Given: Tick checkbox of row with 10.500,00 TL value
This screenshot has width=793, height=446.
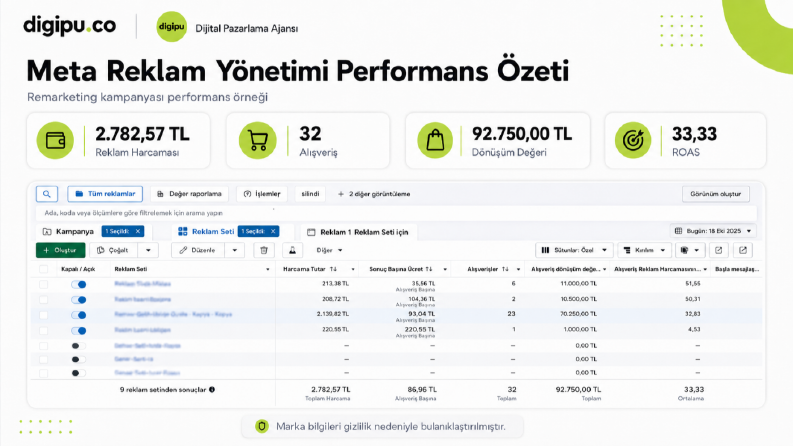Looking at the screenshot, I should point(43,299).
